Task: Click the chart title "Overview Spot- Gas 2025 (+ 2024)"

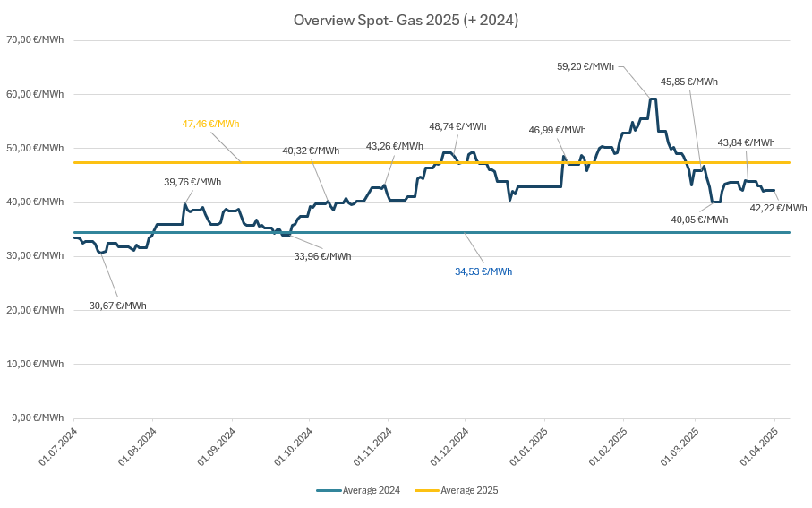Action: pyautogui.click(x=406, y=20)
